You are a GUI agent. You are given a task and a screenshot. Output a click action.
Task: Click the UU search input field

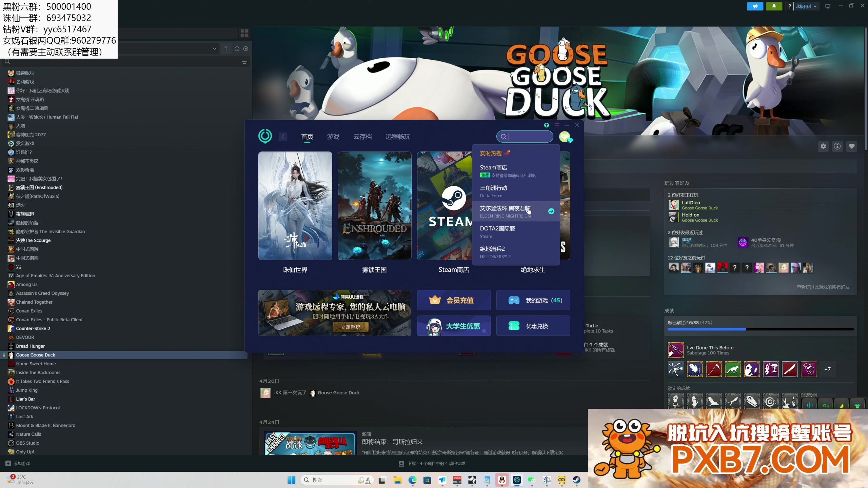(x=525, y=137)
